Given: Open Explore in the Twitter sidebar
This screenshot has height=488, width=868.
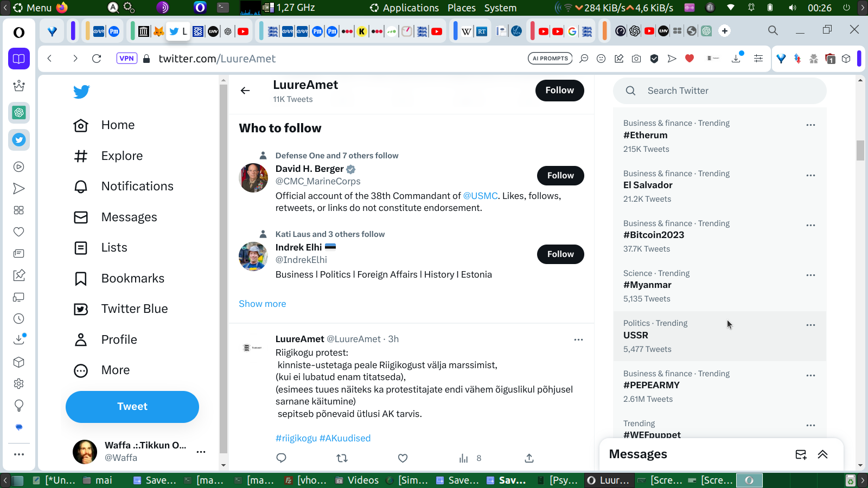Looking at the screenshot, I should (108, 156).
